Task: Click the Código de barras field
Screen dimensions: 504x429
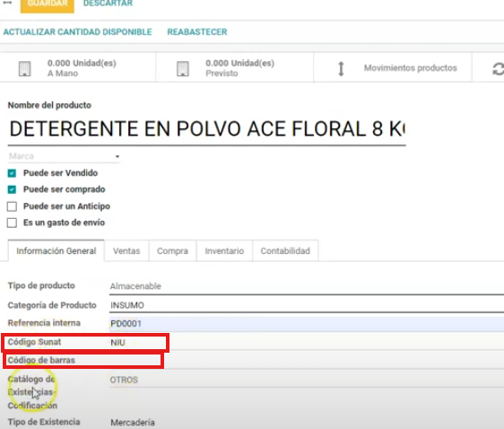Action: (307, 361)
